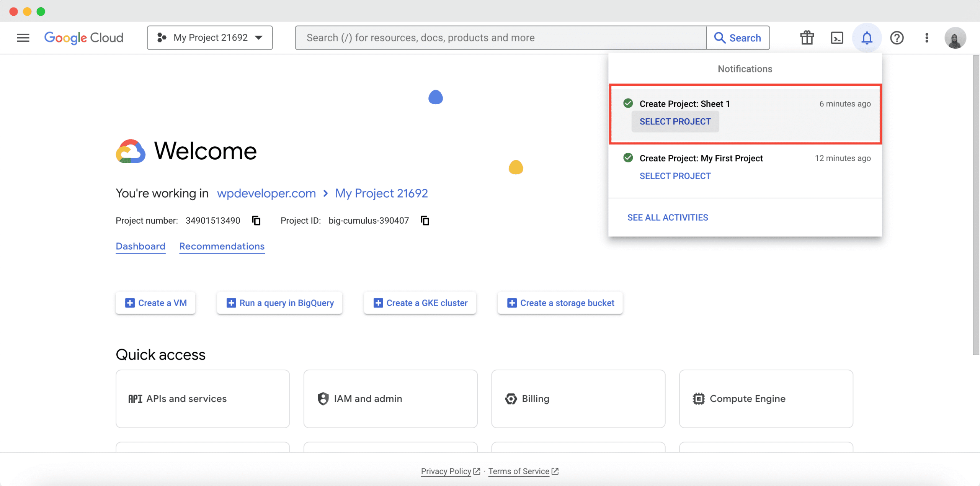980x486 pixels.
Task: Open the profile avatar
Action: [x=956, y=38]
